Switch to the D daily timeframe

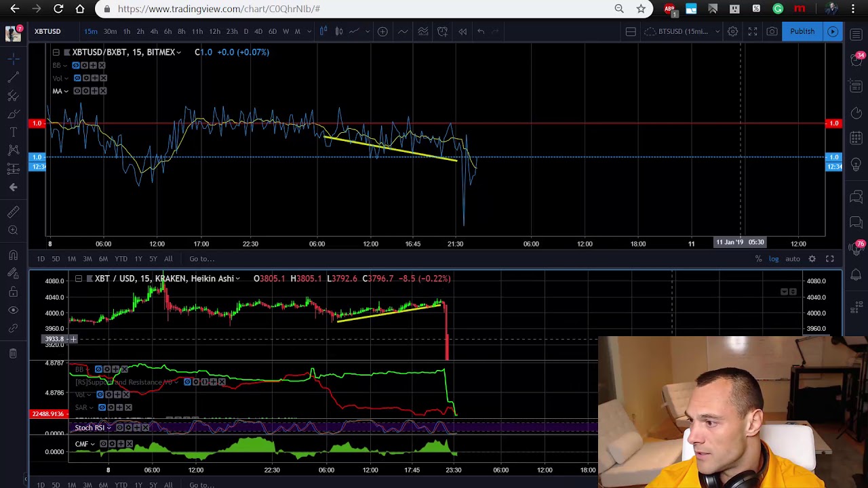pos(245,31)
